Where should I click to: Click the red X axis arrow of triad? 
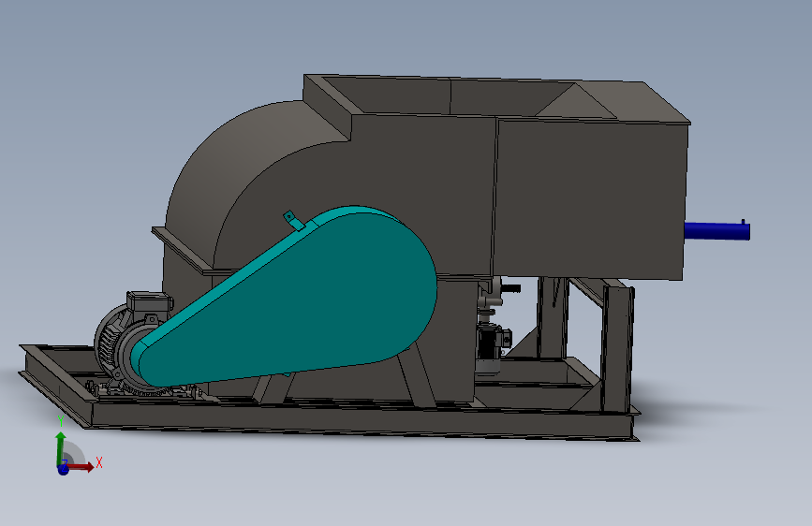(x=81, y=467)
